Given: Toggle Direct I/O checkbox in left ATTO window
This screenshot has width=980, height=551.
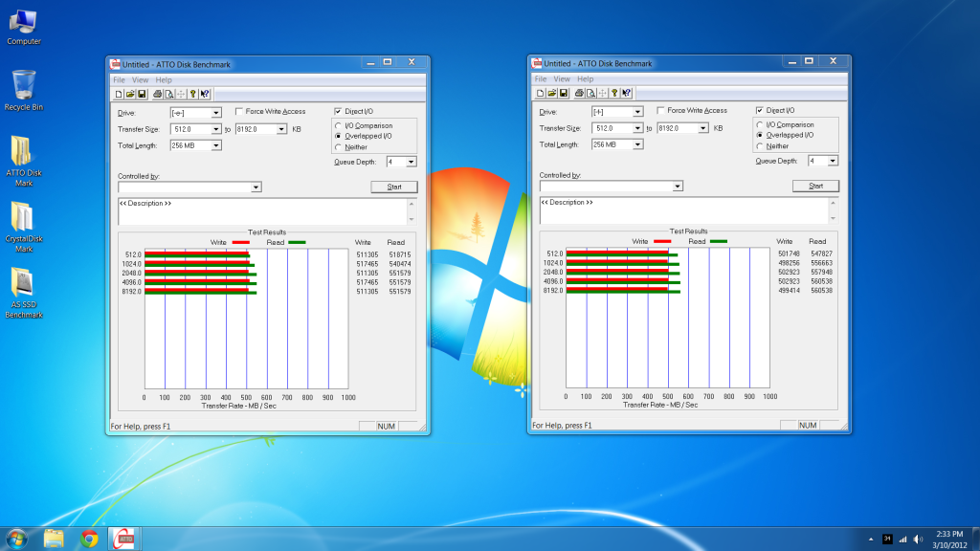Looking at the screenshot, I should point(338,111).
